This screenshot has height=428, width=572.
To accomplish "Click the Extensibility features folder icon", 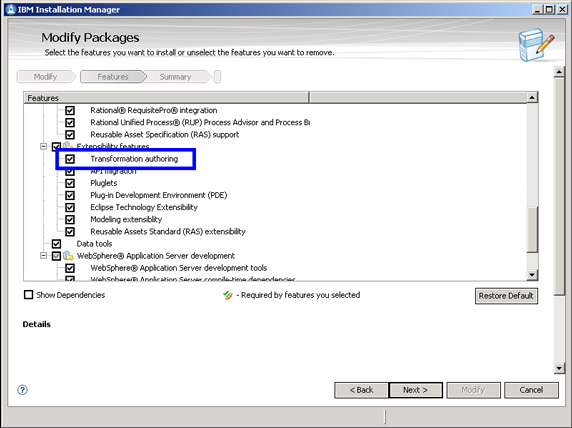I will click(68, 146).
